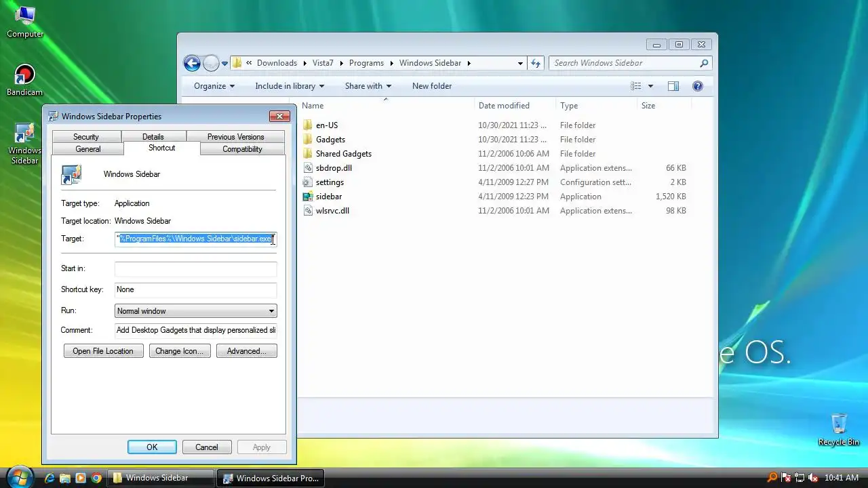Screen dimensions: 868x488
Task: Click the Target path text field
Action: tap(195, 239)
